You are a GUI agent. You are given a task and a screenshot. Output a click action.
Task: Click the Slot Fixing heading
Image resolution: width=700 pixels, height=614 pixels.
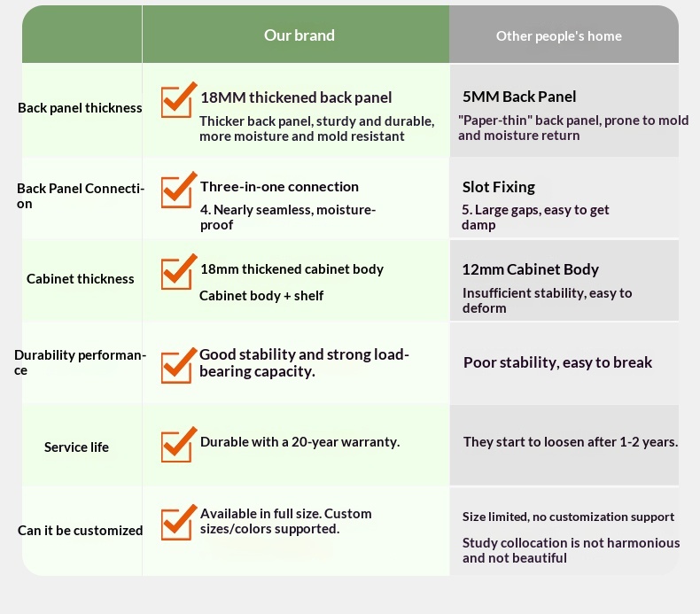pyautogui.click(x=499, y=187)
